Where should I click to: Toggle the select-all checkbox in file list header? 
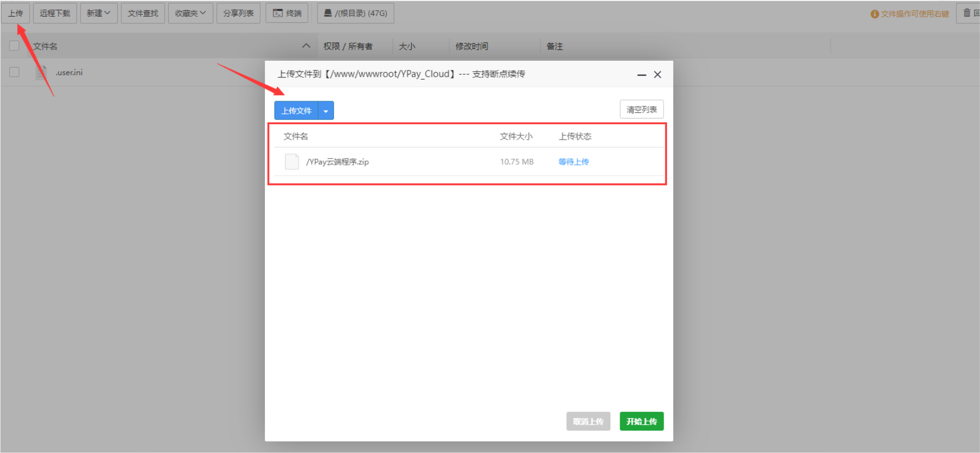[14, 46]
